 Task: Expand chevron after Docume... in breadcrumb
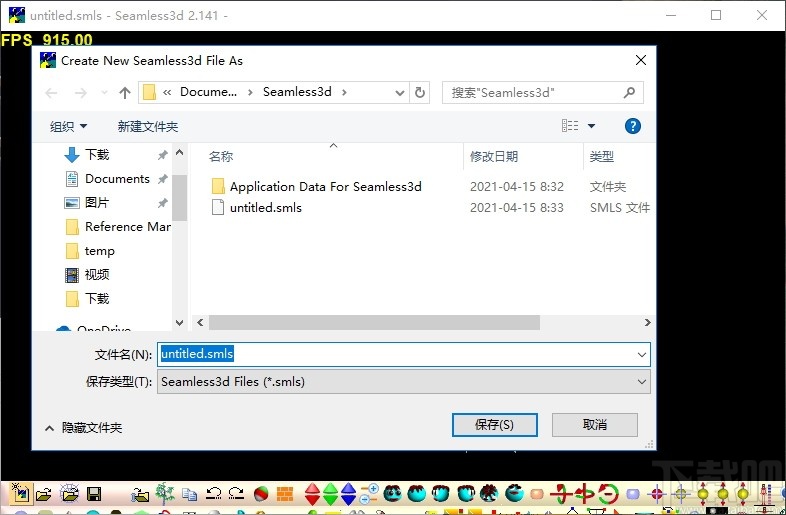(x=250, y=92)
